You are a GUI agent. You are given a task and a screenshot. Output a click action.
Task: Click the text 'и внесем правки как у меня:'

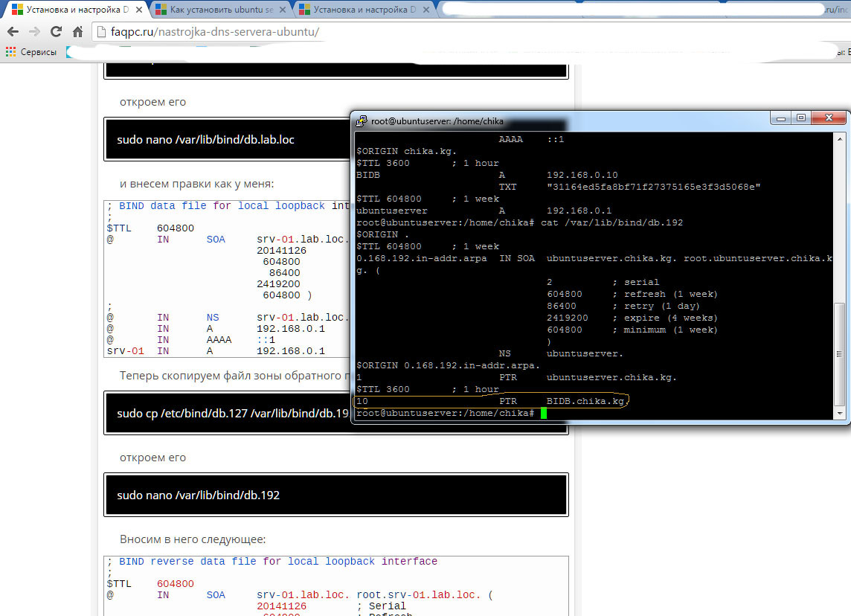point(196,184)
